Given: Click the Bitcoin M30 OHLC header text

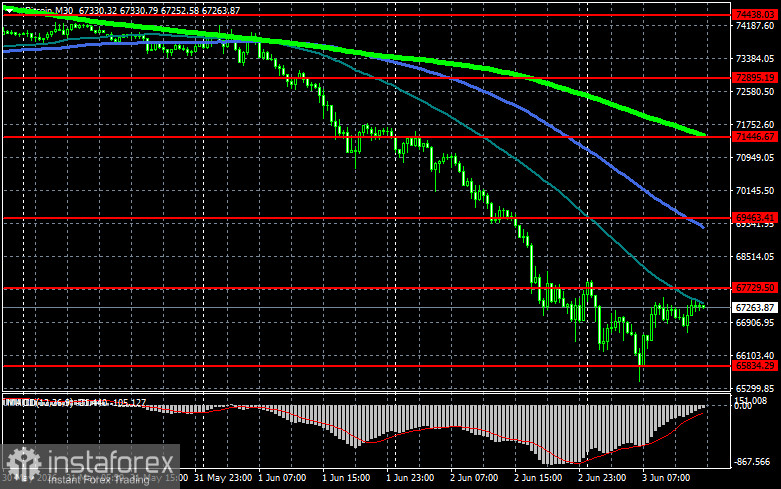Looking at the screenshot, I should tap(132, 10).
